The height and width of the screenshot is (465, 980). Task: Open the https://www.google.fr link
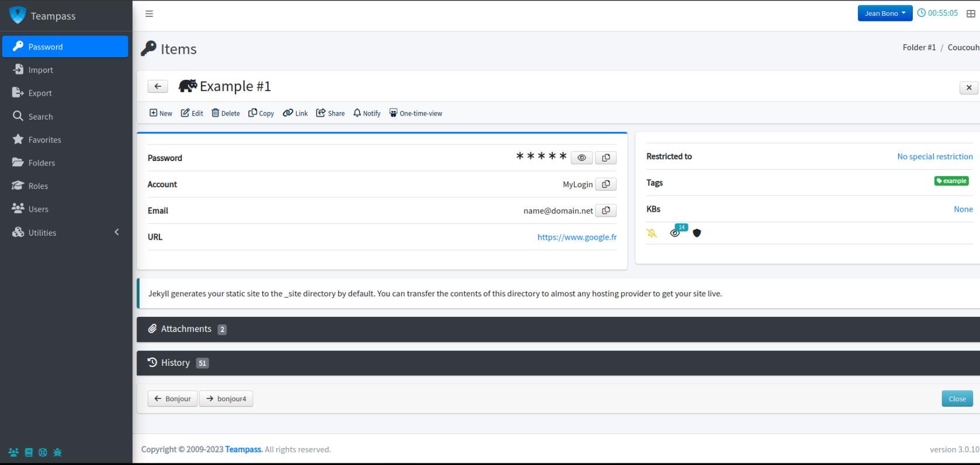(576, 237)
